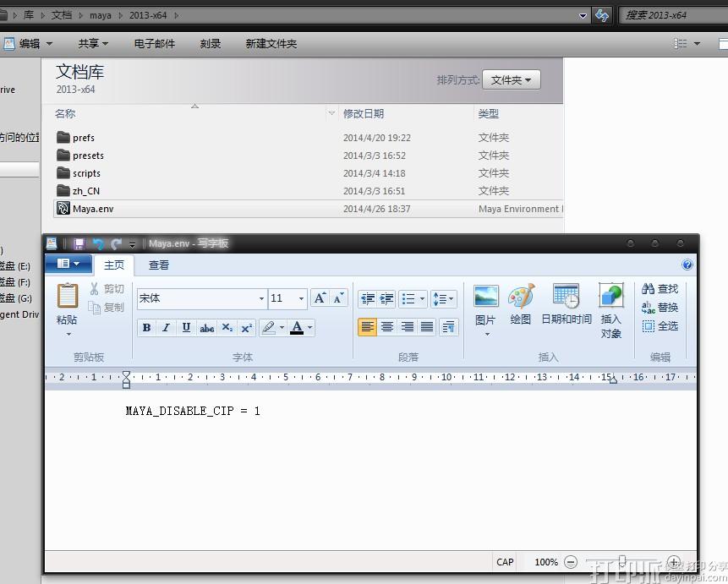728x584 pixels.
Task: Click the Decrease indent icon
Action: click(368, 298)
